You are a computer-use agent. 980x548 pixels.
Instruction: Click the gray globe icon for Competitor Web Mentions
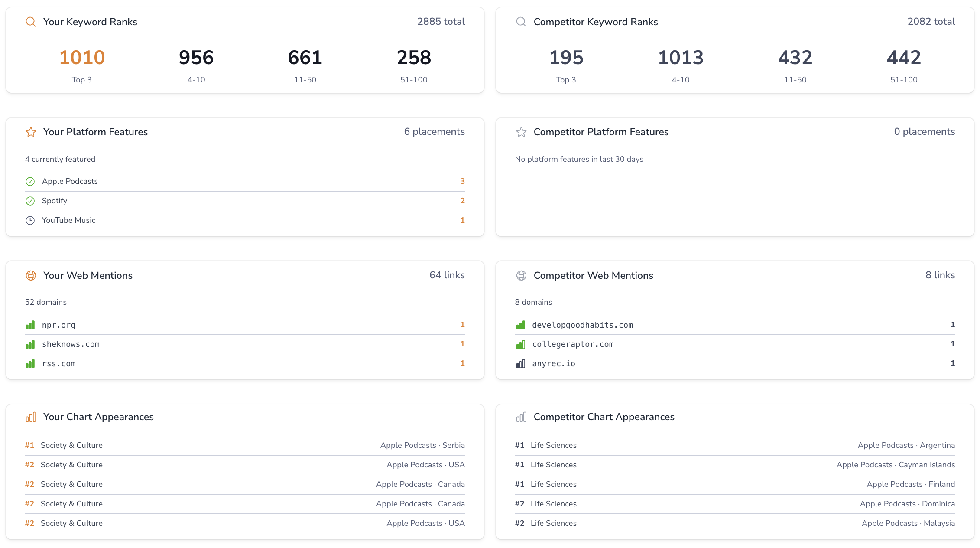tap(521, 275)
